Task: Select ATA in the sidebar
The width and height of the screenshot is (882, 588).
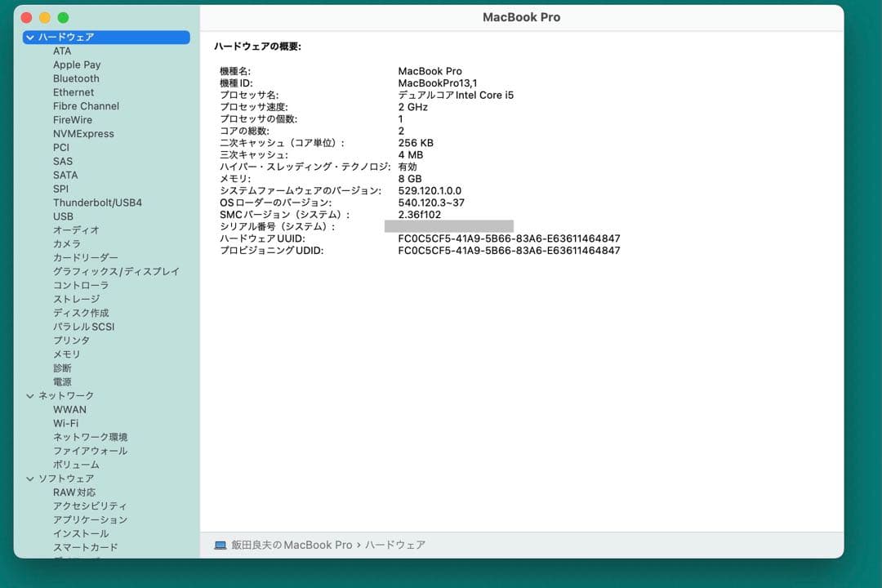Action: click(62, 51)
